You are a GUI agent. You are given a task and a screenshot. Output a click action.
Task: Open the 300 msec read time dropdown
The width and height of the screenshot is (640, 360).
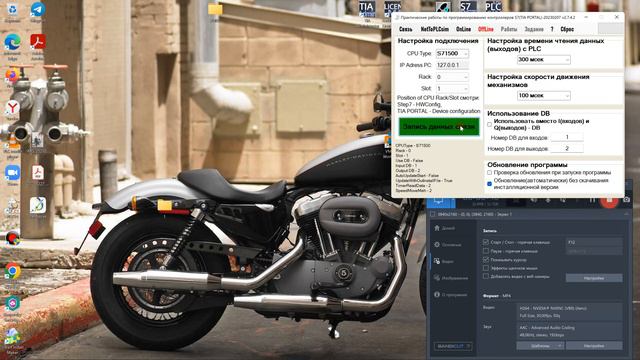[544, 60]
